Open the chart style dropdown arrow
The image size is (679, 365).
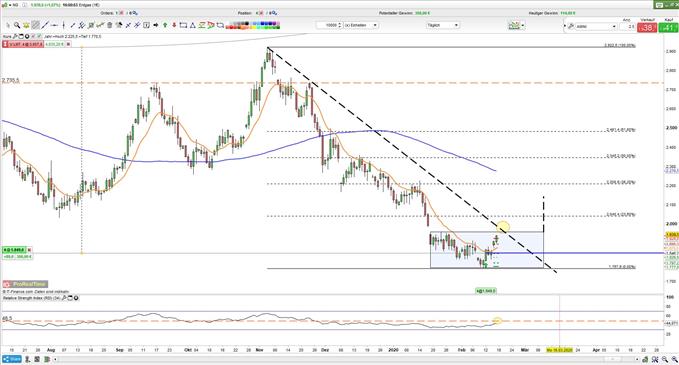pyautogui.click(x=523, y=25)
